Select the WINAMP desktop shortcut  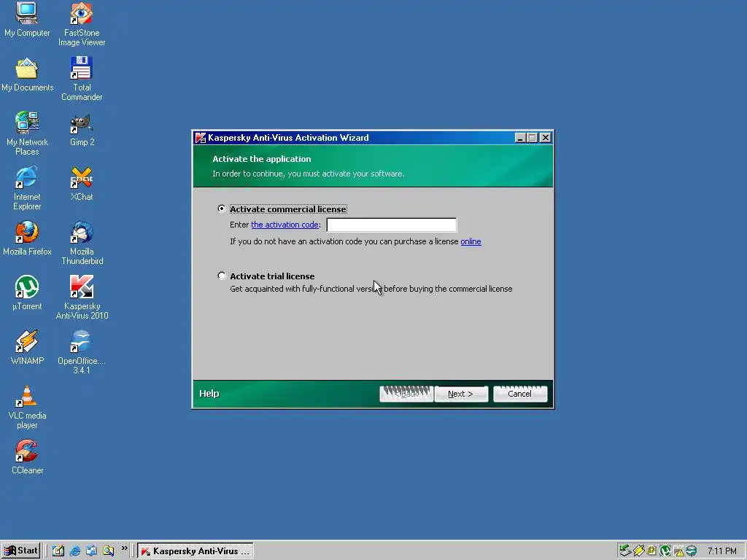point(27,348)
